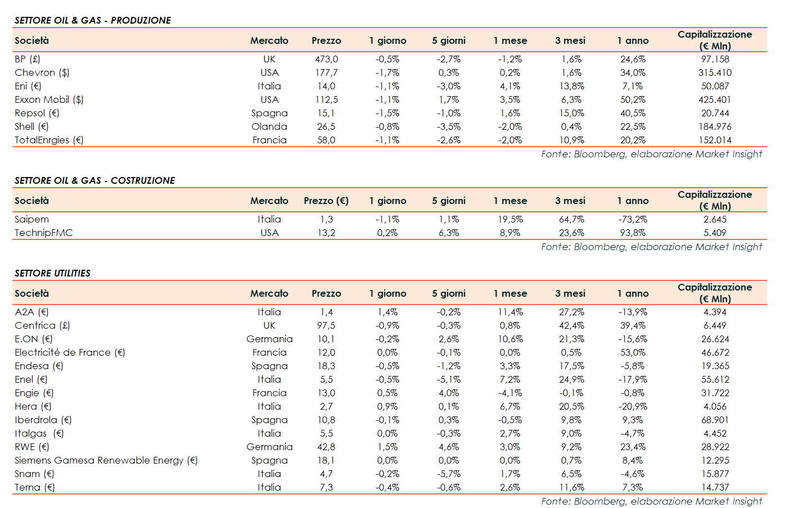Click Saipem's 1 anno value -73,2%
The height and width of the screenshot is (508, 812).
pos(633,219)
